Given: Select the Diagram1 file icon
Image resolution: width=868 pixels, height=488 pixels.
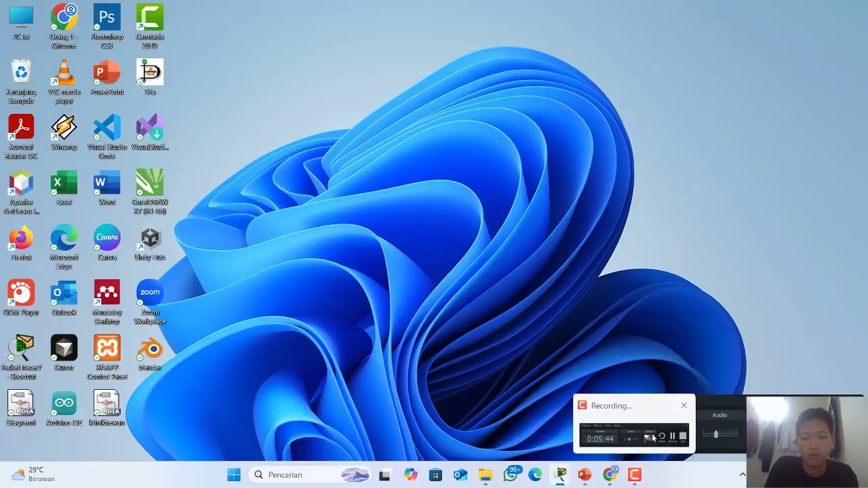Looking at the screenshot, I should tap(21, 408).
